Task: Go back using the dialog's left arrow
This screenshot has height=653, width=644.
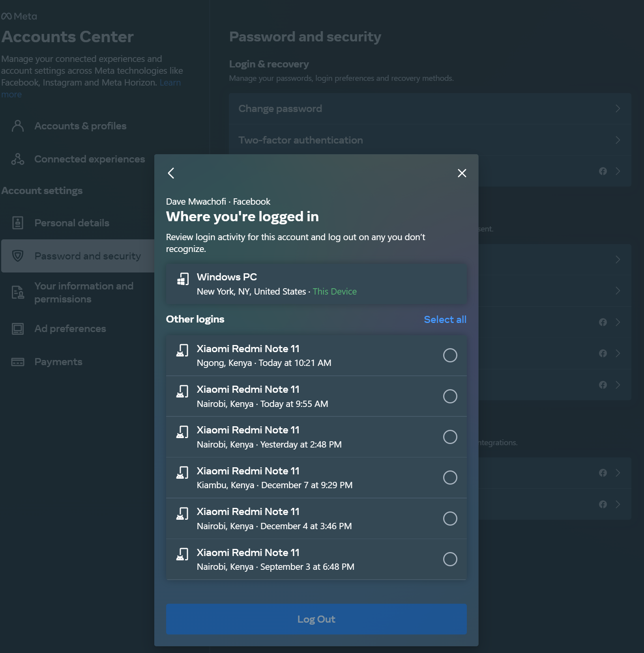Action: tap(171, 173)
